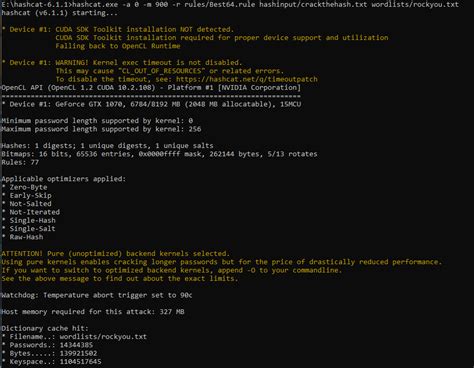Click the Falling back to OpenCL Runtime line
This screenshot has width=474, height=368.
(118, 46)
